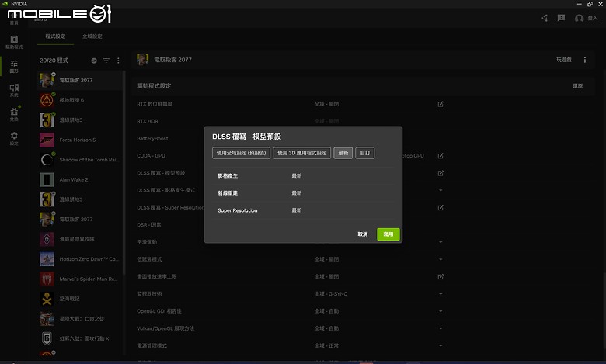This screenshot has width=606, height=364.
Task: Open the 圖形 graphics sidebar section
Action: point(14,67)
